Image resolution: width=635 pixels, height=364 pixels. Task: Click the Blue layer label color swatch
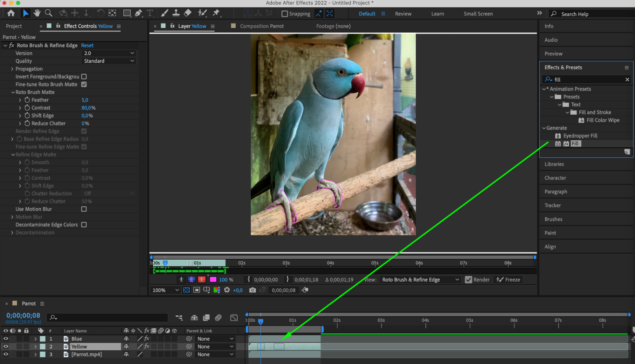43,339
